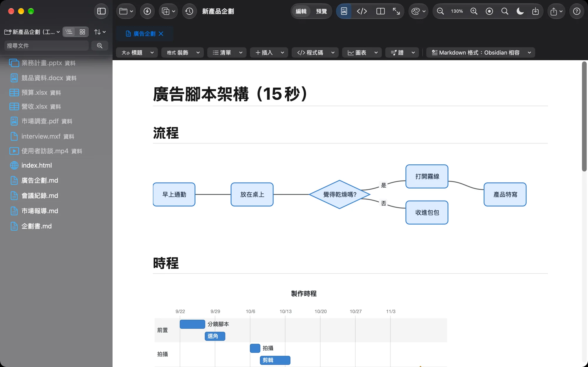Open the 新產品企劃 workspace dropdown

[32, 32]
